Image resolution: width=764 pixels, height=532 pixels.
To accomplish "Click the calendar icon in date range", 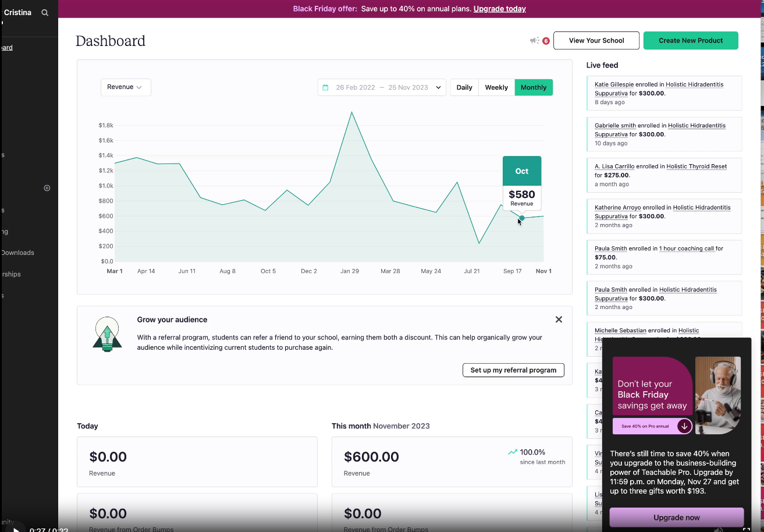I will coord(325,87).
